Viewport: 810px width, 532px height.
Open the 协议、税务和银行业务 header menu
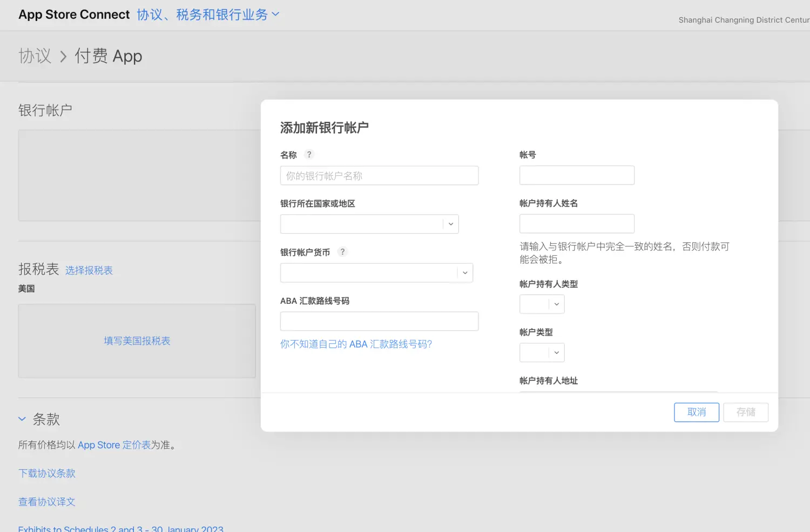(x=208, y=15)
